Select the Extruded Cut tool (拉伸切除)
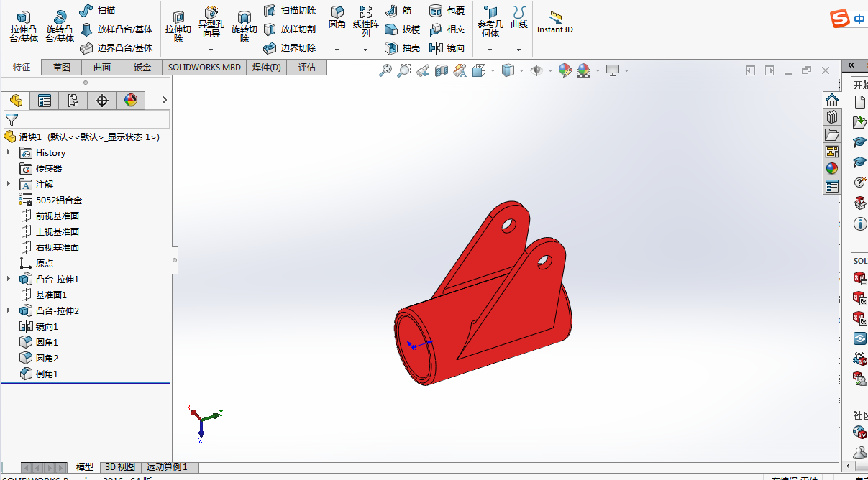Viewport: 868px width, 480px height. click(178, 26)
